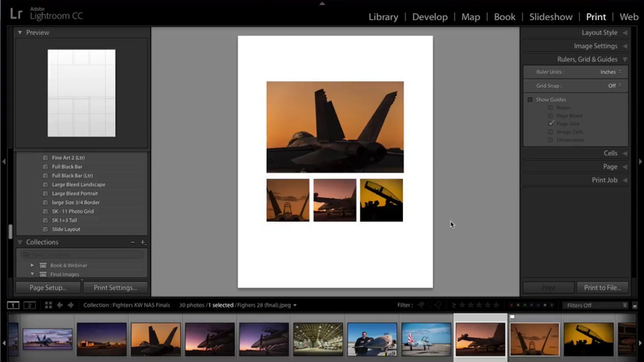Filter by flagged status flag icon
The width and height of the screenshot is (644, 362).
[421, 305]
